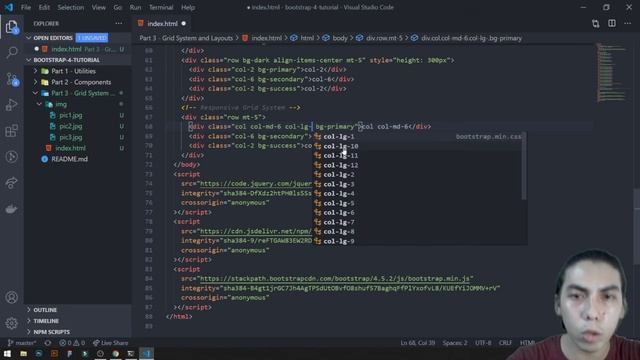Open the Run and Debug view
This screenshot has height=360, width=640.
tap(12, 104)
